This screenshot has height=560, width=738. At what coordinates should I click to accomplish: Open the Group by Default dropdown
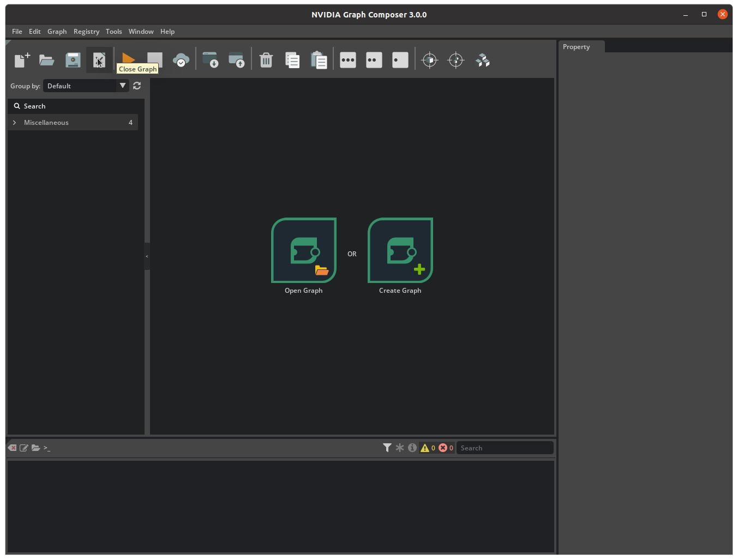click(86, 86)
